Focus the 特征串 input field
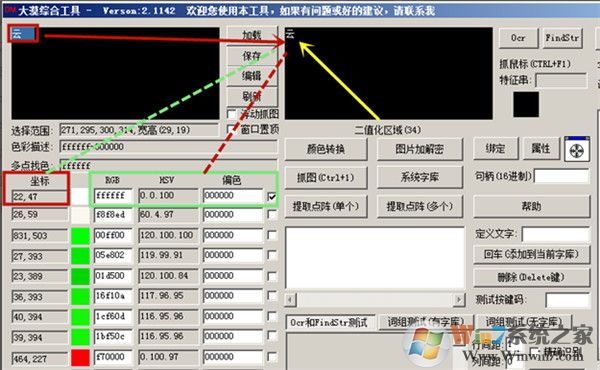 [x=561, y=81]
